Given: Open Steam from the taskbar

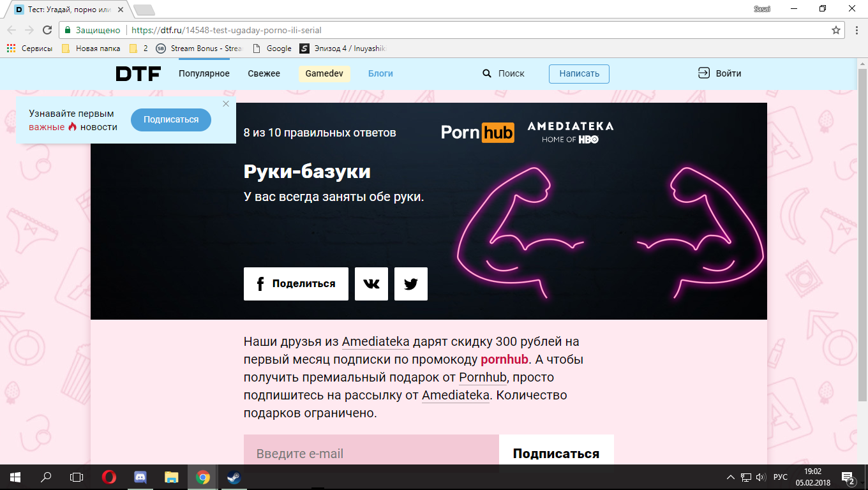Looking at the screenshot, I should 234,477.
